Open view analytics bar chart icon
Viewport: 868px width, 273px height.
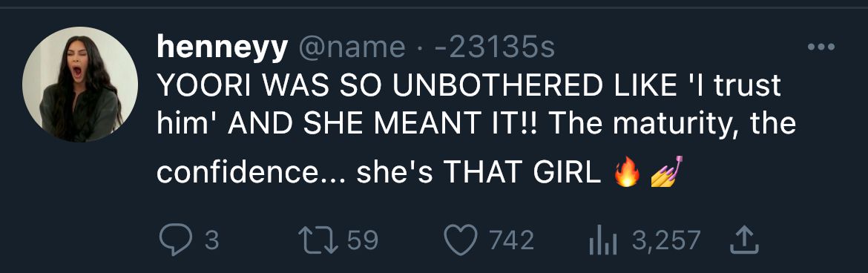[602, 241]
